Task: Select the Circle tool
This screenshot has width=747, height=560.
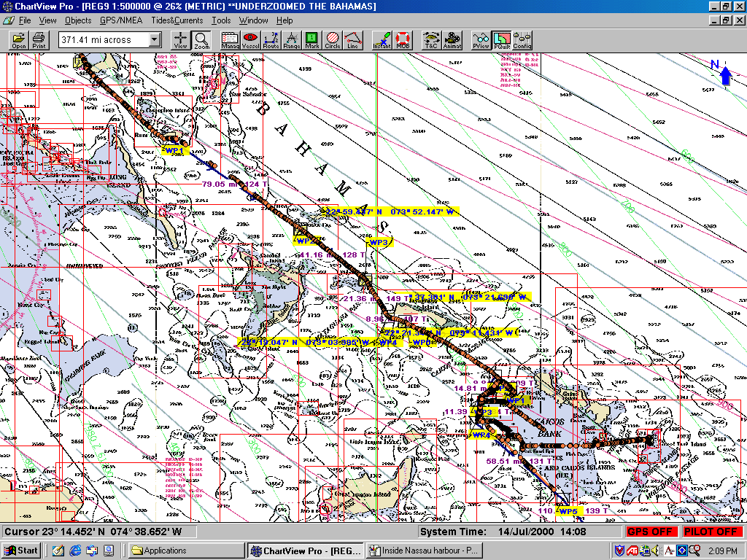Action: pos(333,41)
